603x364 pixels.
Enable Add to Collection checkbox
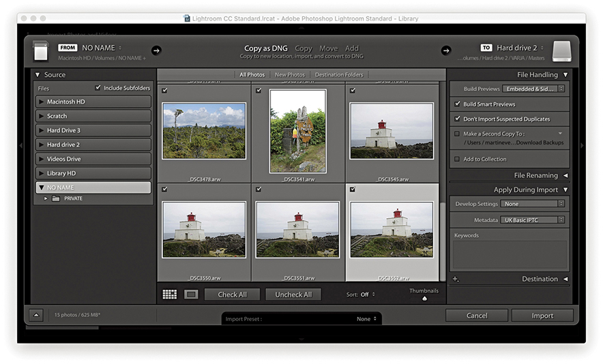(457, 159)
